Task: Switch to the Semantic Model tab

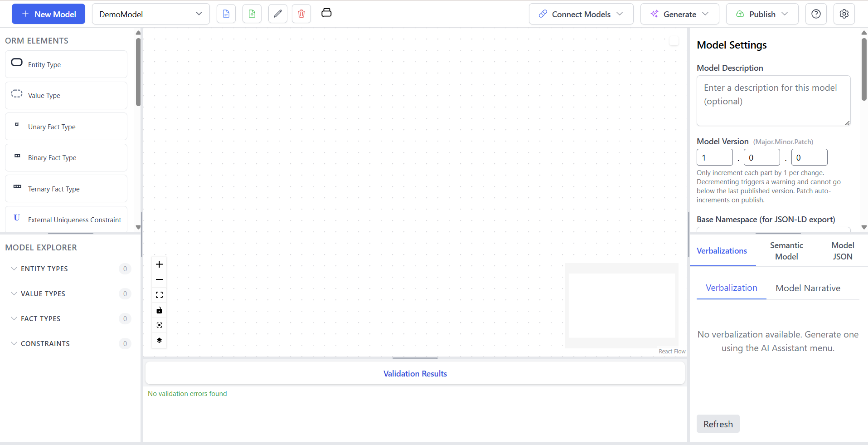Action: pyautogui.click(x=786, y=251)
